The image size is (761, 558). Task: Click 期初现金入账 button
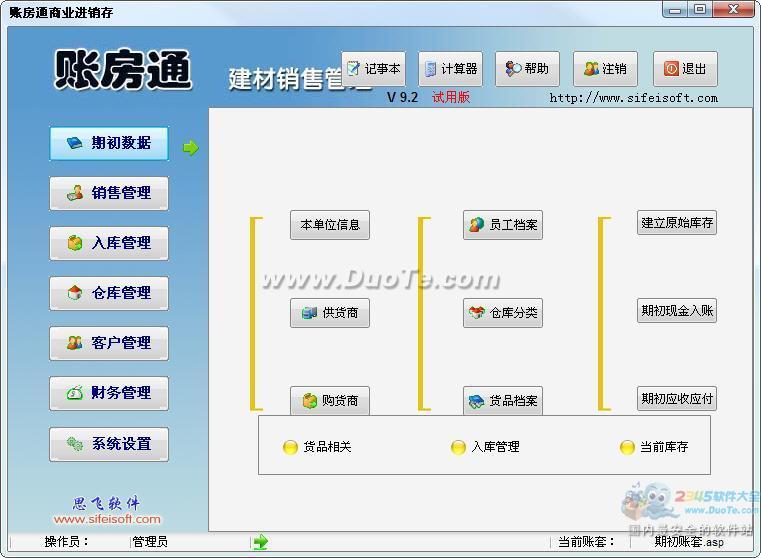(677, 311)
